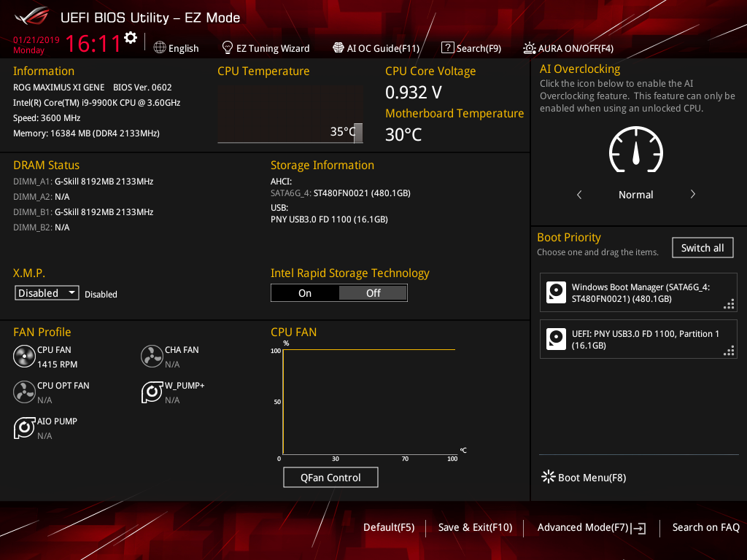The height and width of the screenshot is (560, 747).
Task: Click the Memory 16384 MB info line
Action: [86, 133]
